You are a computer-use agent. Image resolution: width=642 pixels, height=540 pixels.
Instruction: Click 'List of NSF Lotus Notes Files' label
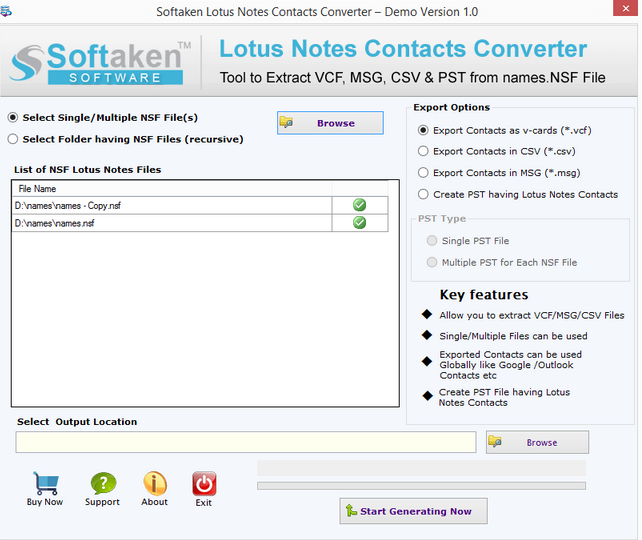click(x=88, y=169)
